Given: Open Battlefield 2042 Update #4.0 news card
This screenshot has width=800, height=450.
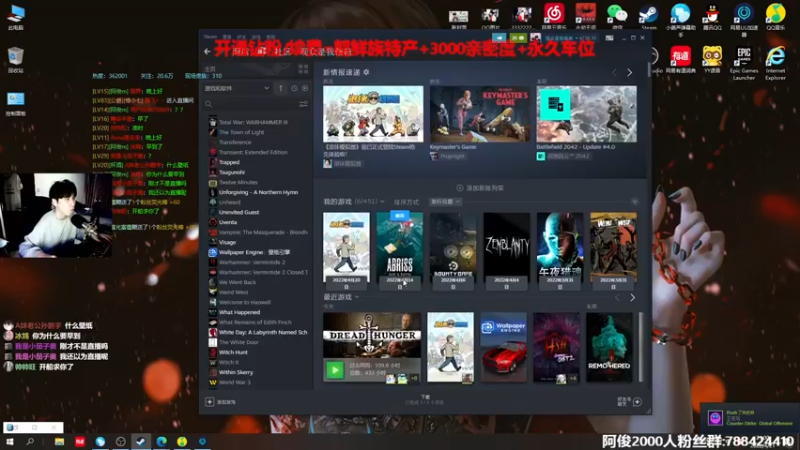Looking at the screenshot, I should click(x=586, y=114).
